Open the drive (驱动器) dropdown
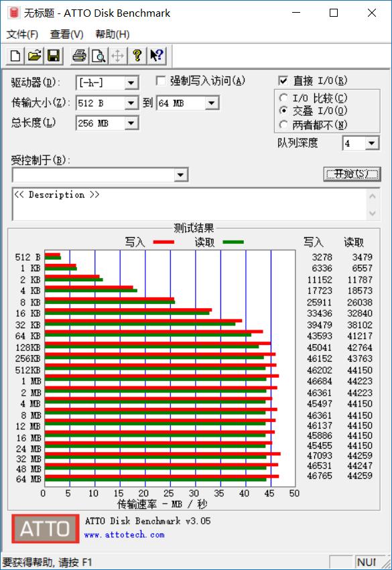This screenshot has width=392, height=570. [x=131, y=83]
